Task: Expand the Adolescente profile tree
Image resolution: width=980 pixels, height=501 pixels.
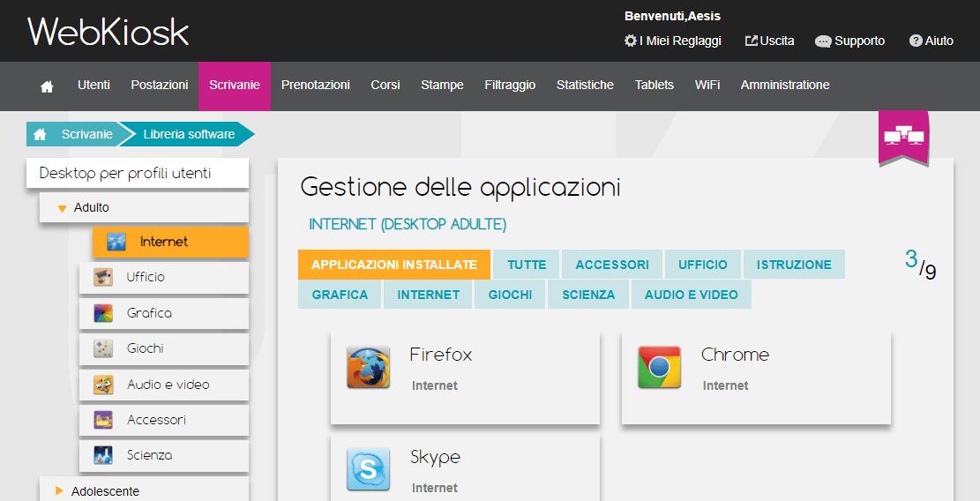Action: [x=59, y=491]
